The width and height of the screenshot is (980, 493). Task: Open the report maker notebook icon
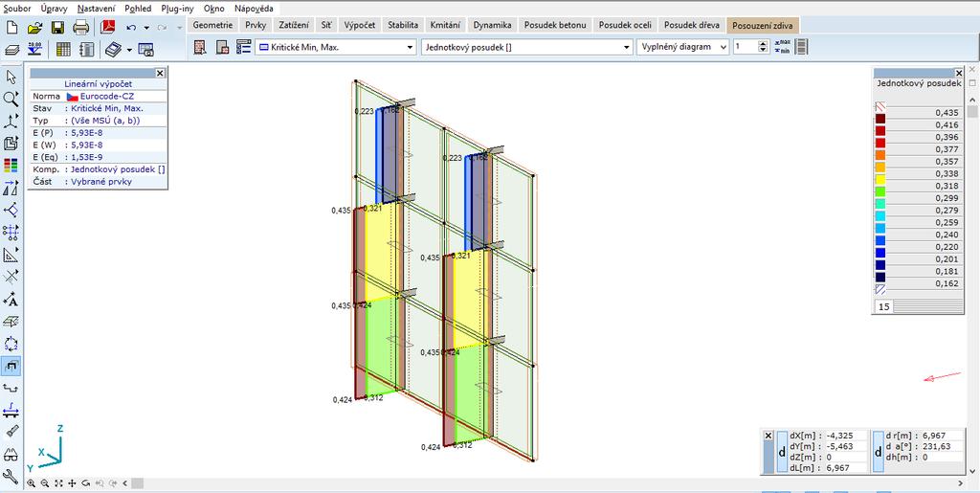click(87, 49)
